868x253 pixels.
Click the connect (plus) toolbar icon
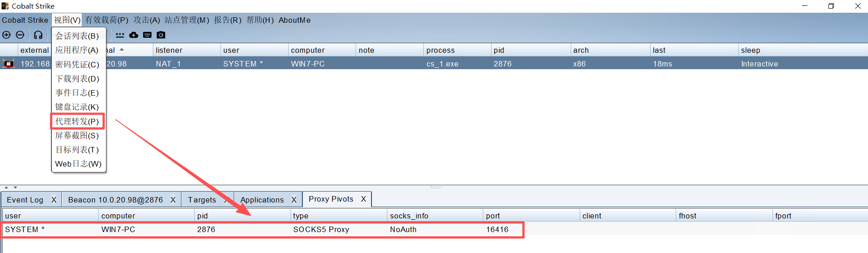[6, 35]
